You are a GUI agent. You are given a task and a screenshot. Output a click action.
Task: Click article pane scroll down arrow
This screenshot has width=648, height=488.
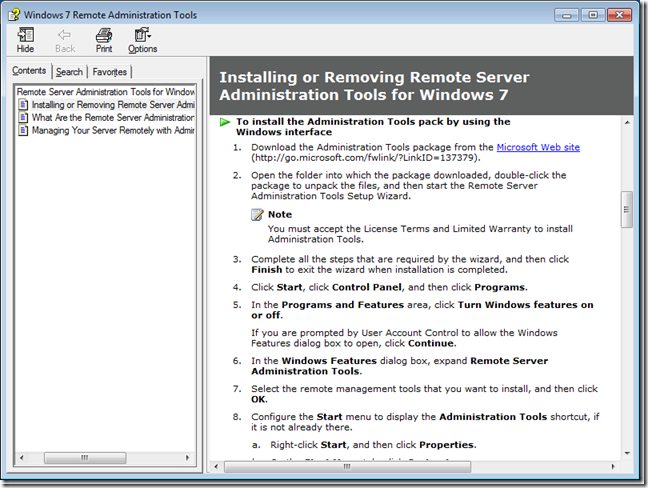coord(627,453)
